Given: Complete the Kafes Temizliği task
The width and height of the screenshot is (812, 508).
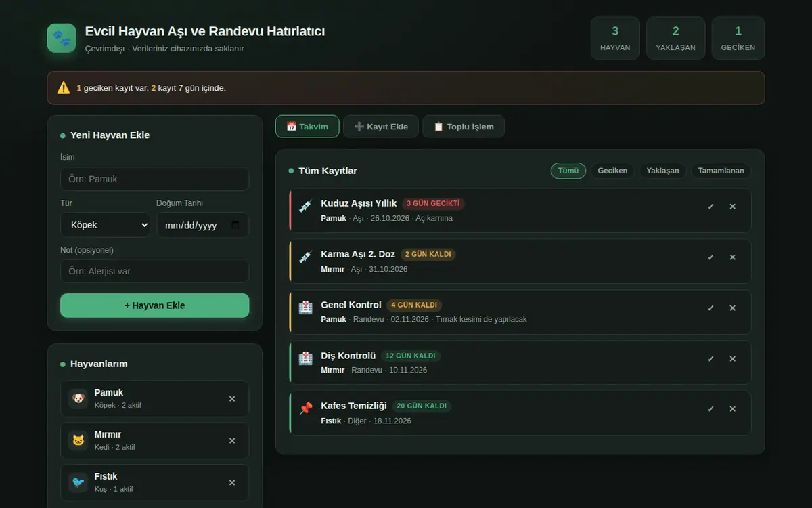Looking at the screenshot, I should 710,409.
